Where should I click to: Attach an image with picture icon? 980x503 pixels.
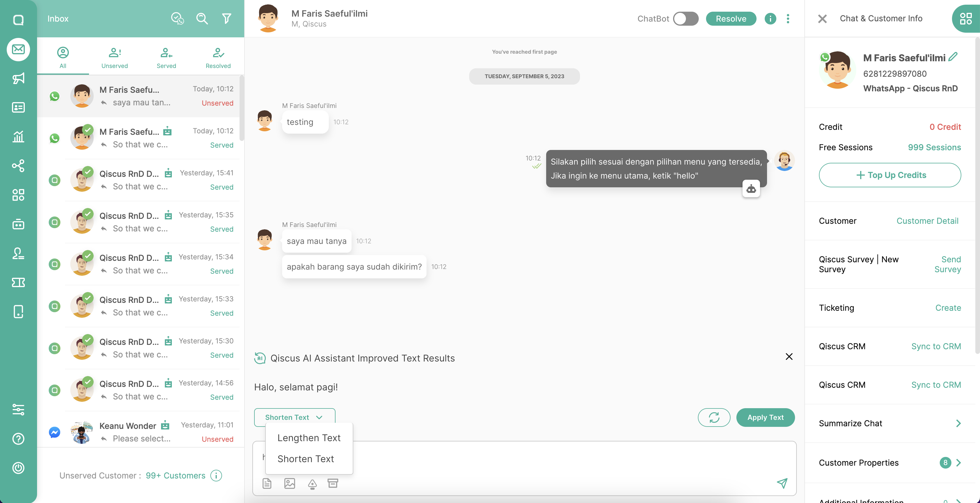289,483
